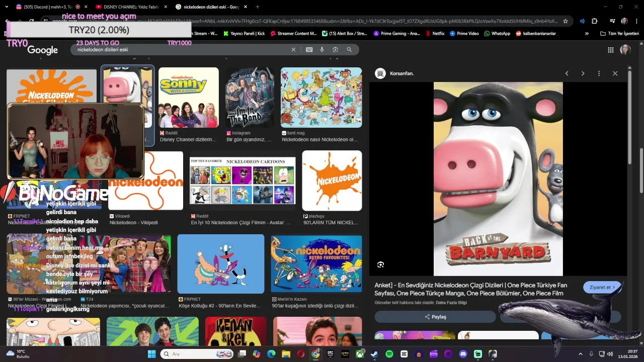Viewport: 644px width, 362px height.
Task: Click the Paylaş share button
Action: click(435, 317)
